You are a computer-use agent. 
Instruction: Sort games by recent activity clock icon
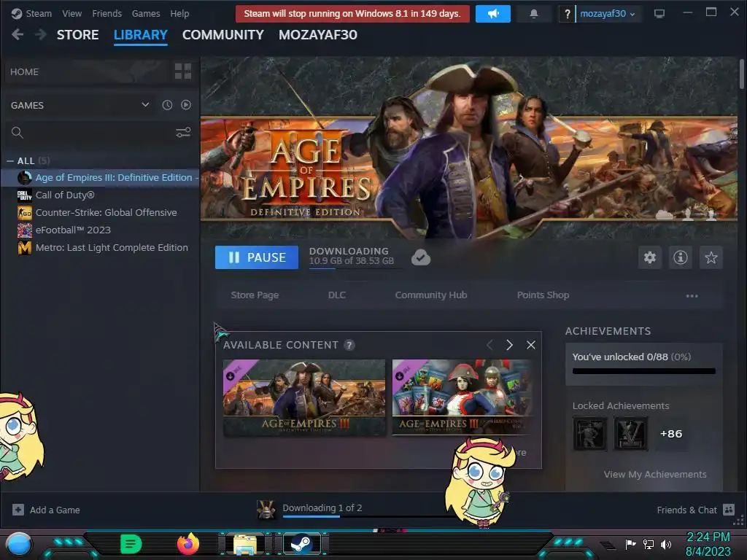pos(167,105)
